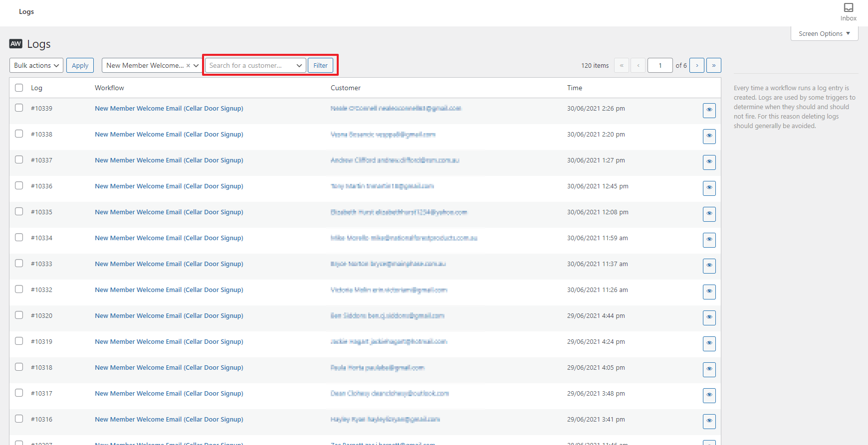
Task: Select the checkbox for log #10339
Action: (19, 108)
